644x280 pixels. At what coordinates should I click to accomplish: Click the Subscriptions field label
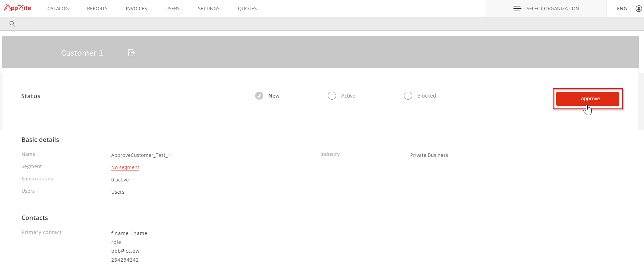click(x=37, y=179)
